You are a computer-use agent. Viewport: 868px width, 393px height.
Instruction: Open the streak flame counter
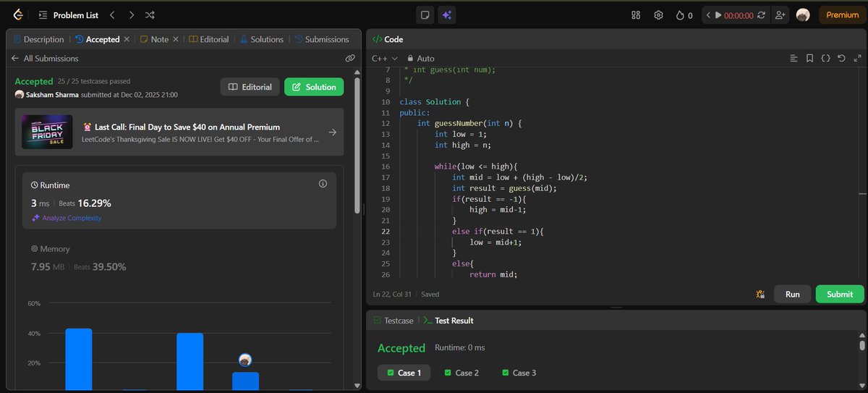coord(684,15)
